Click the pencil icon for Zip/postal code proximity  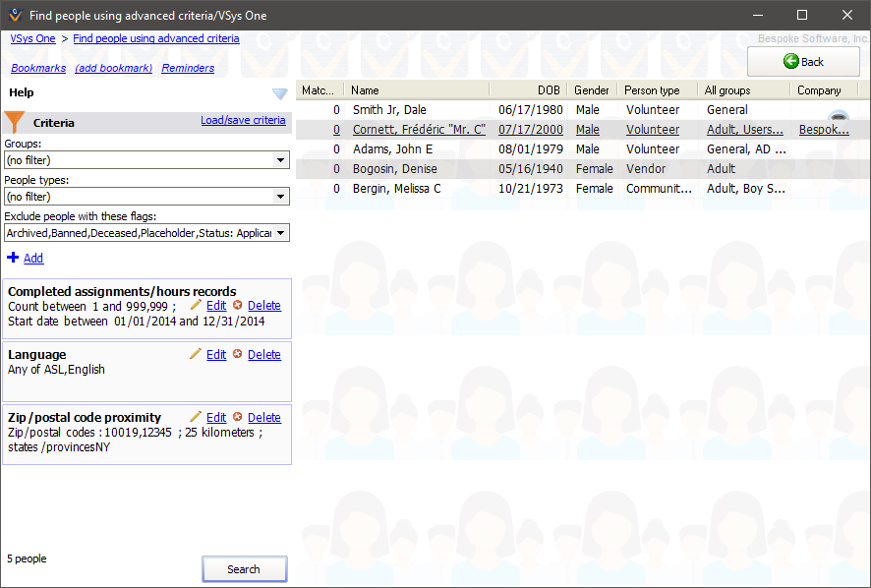coord(196,417)
